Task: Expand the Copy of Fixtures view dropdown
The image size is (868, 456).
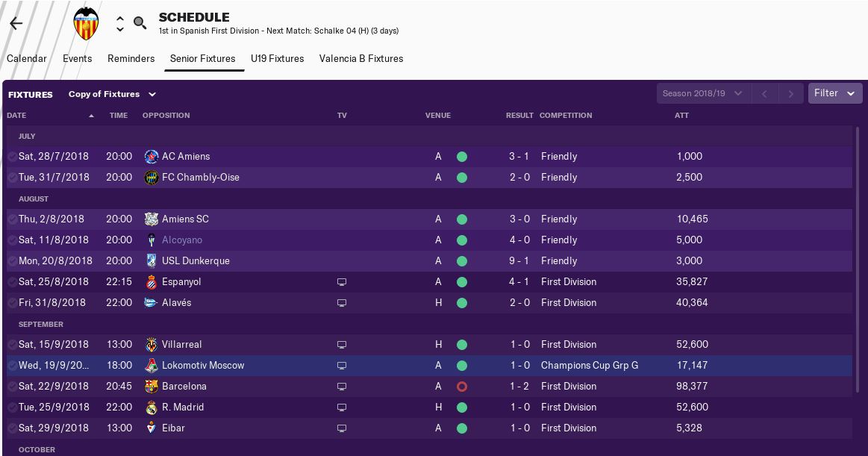Action: (x=112, y=95)
